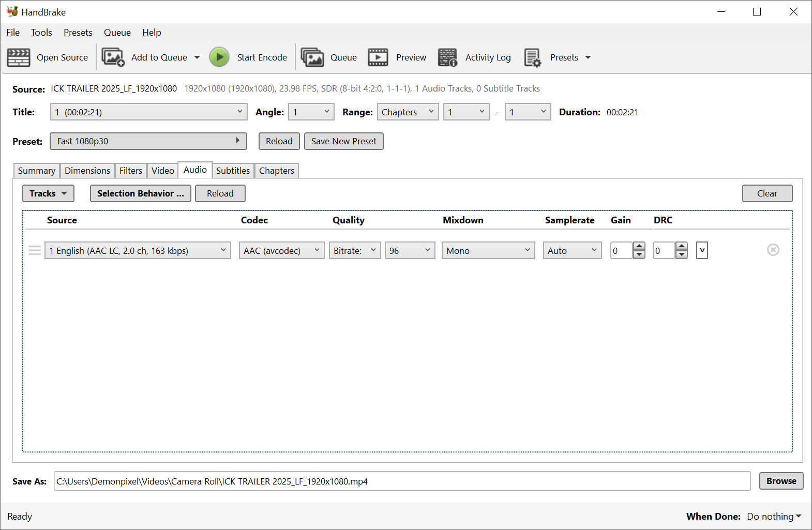Open the Activity Log icon

pyautogui.click(x=447, y=57)
